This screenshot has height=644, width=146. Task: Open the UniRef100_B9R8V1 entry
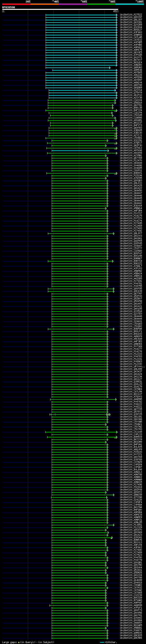click(131, 173)
